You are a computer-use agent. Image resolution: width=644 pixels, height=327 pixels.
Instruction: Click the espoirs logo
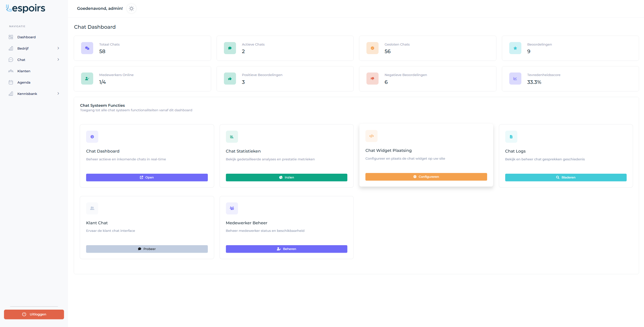click(x=26, y=8)
